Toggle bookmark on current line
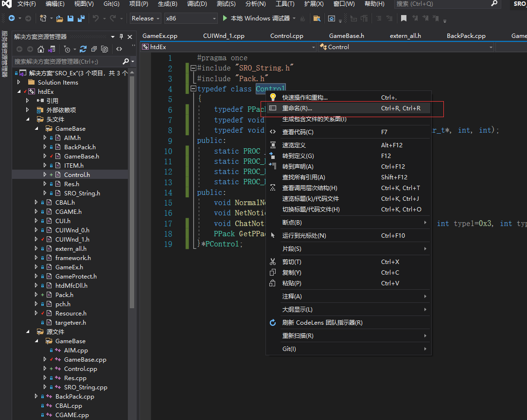This screenshot has width=527, height=420. [404, 18]
